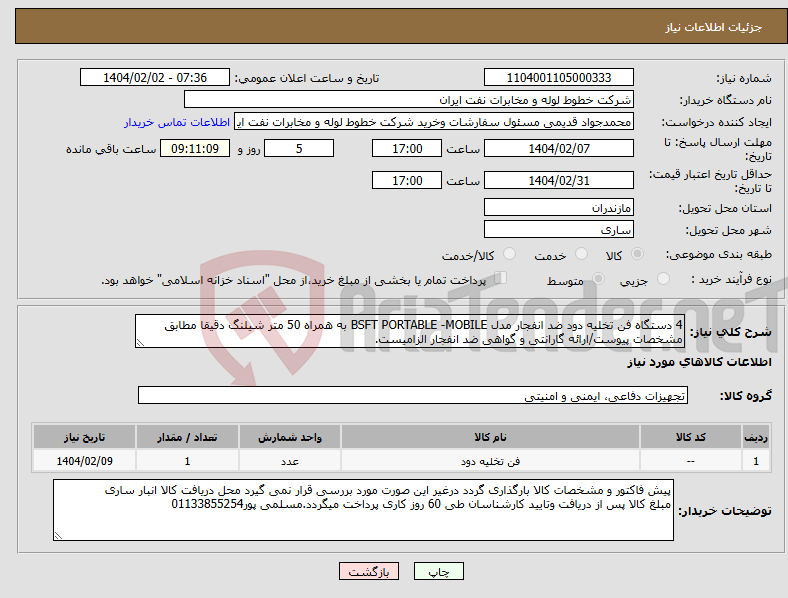
Task: Click the عدد unit cell
Action: (290, 461)
